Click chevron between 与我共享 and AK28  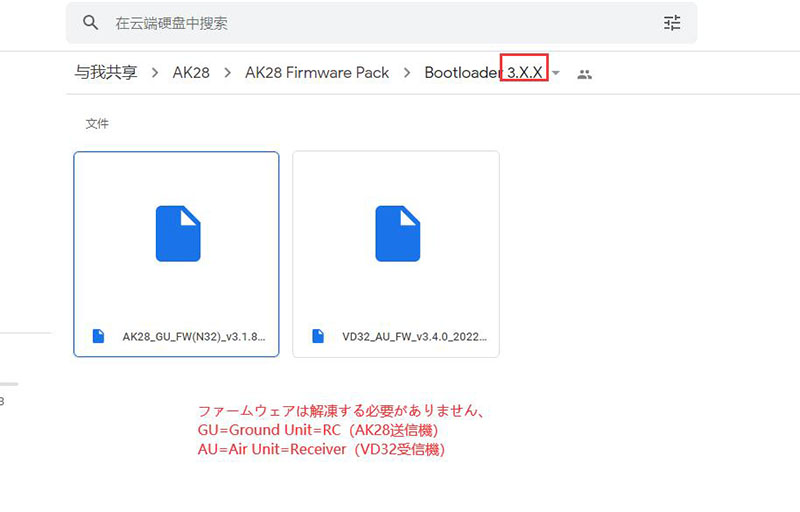[x=157, y=73]
